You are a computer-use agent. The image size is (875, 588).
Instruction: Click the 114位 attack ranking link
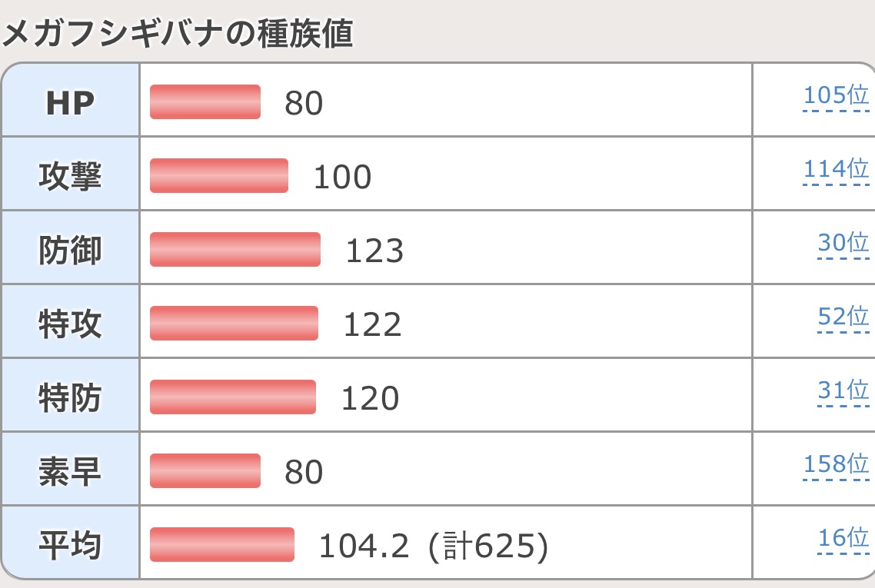836,169
